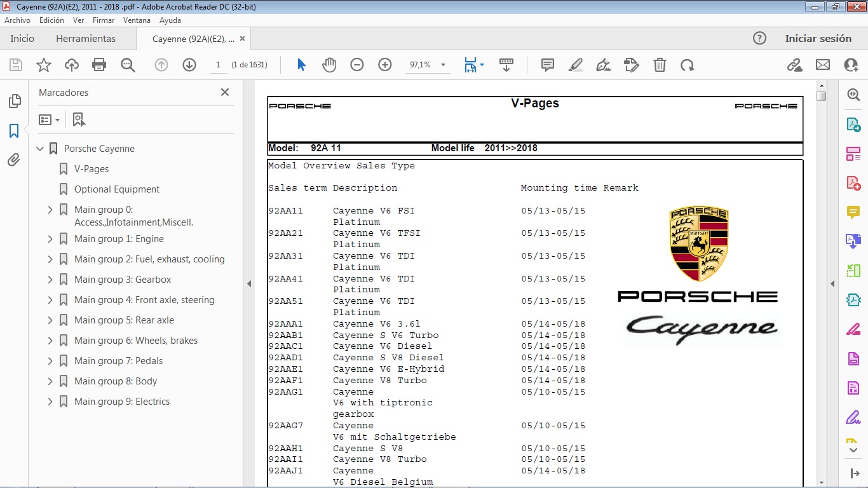Image resolution: width=868 pixels, height=488 pixels.
Task: Select the Hand pan tool
Action: click(x=329, y=65)
